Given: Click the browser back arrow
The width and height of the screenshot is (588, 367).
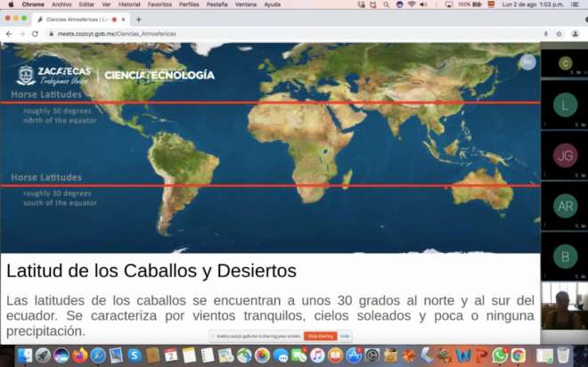Looking at the screenshot, I should [x=8, y=34].
